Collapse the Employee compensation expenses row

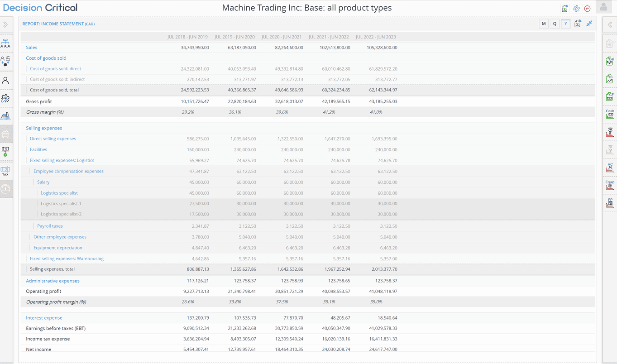pos(68,171)
